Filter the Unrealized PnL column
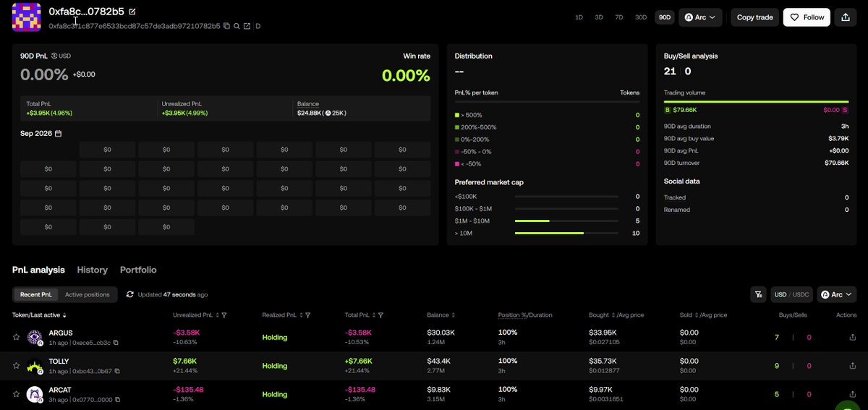This screenshot has height=410, width=868. pyautogui.click(x=224, y=315)
